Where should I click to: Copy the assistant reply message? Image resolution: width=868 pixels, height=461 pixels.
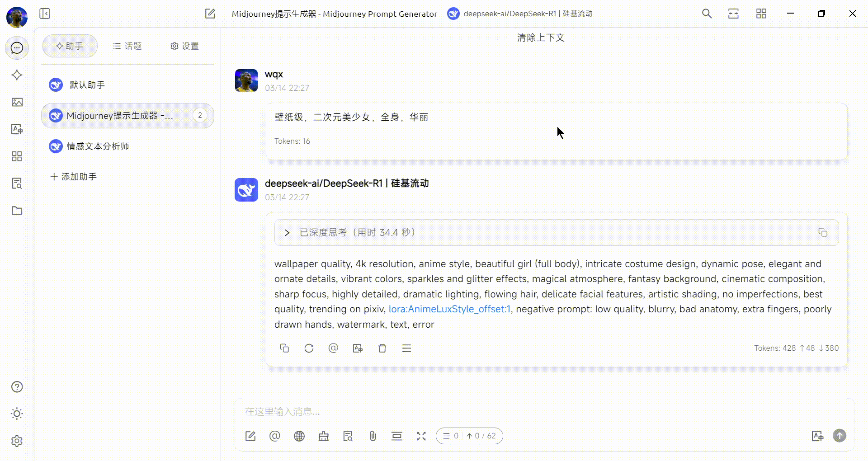[284, 348]
